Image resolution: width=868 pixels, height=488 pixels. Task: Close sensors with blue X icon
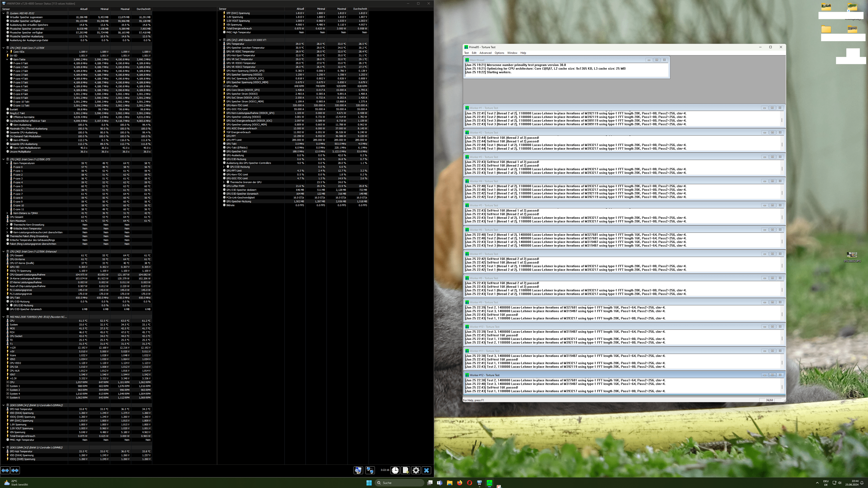click(x=427, y=470)
